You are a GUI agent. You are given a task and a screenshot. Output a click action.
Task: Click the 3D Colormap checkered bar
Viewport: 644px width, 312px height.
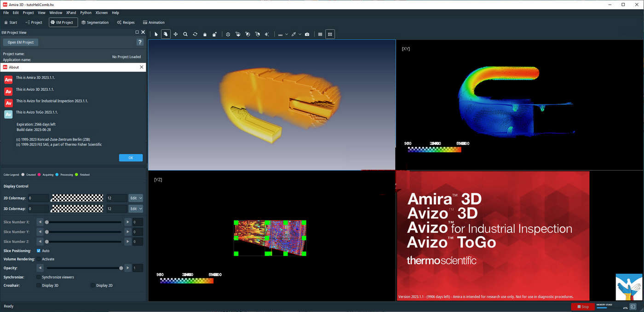77,208
